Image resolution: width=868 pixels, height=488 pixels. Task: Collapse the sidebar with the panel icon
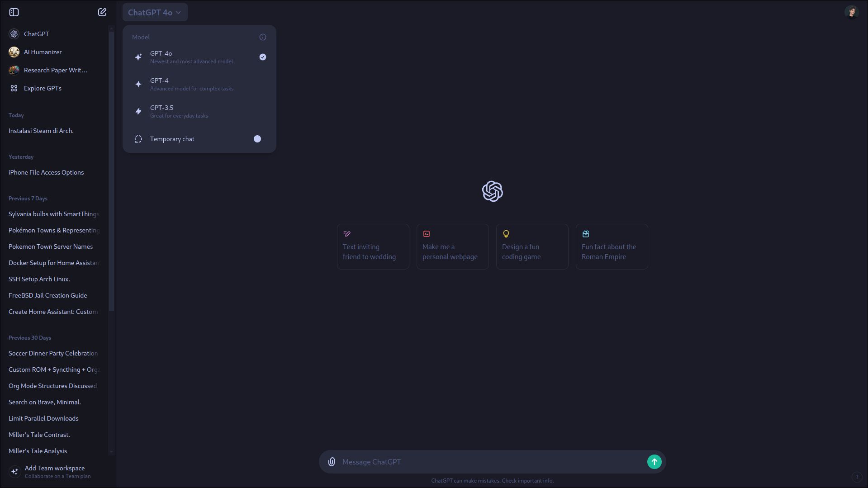pyautogui.click(x=14, y=12)
